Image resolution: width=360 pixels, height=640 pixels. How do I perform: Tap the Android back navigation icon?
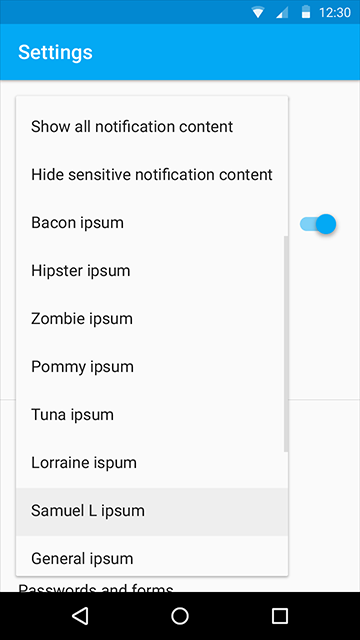pos(80,616)
